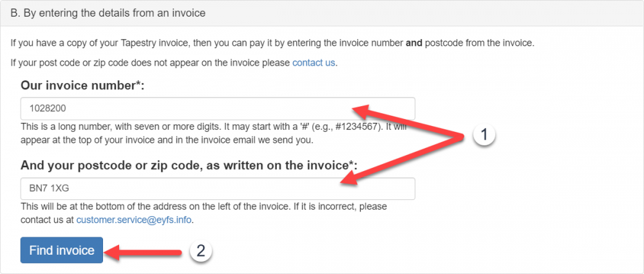The image size is (644, 274).
Task: Click the 'Our invoice number*:' label
Action: 82,86
